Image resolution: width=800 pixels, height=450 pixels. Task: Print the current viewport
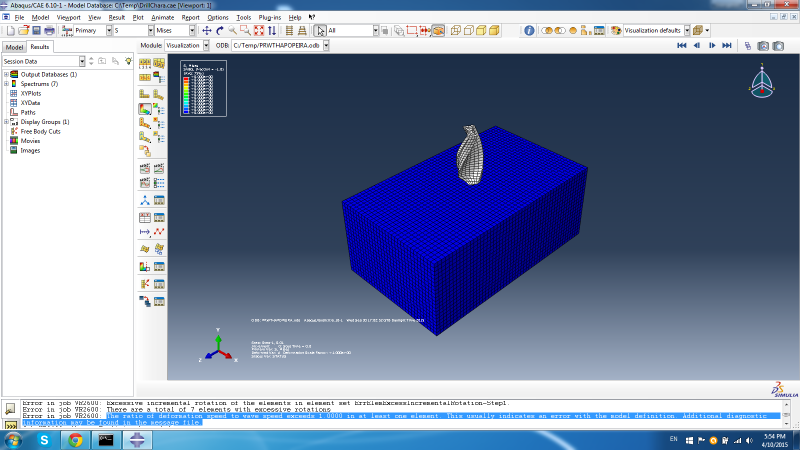coord(49,31)
